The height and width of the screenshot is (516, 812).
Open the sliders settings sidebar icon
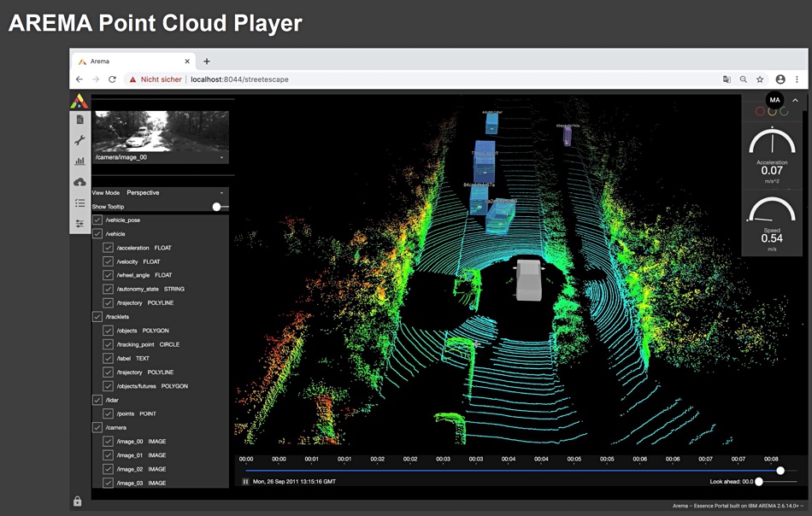[79, 224]
